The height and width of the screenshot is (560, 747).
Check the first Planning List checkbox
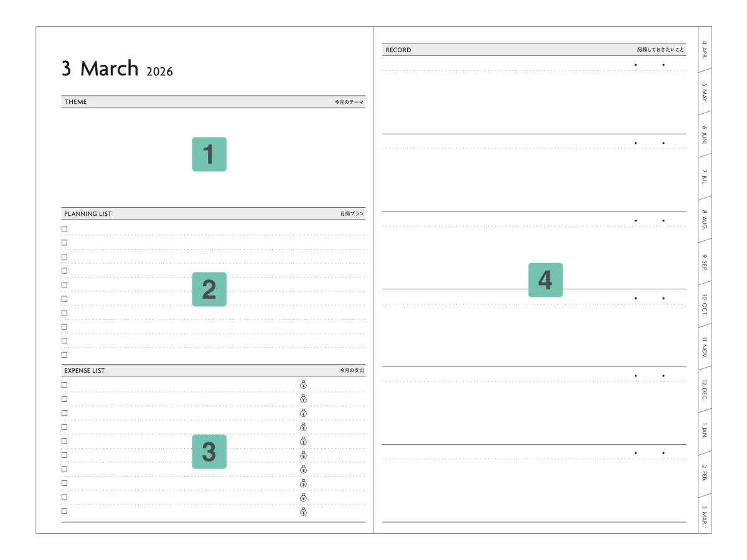pyautogui.click(x=64, y=228)
